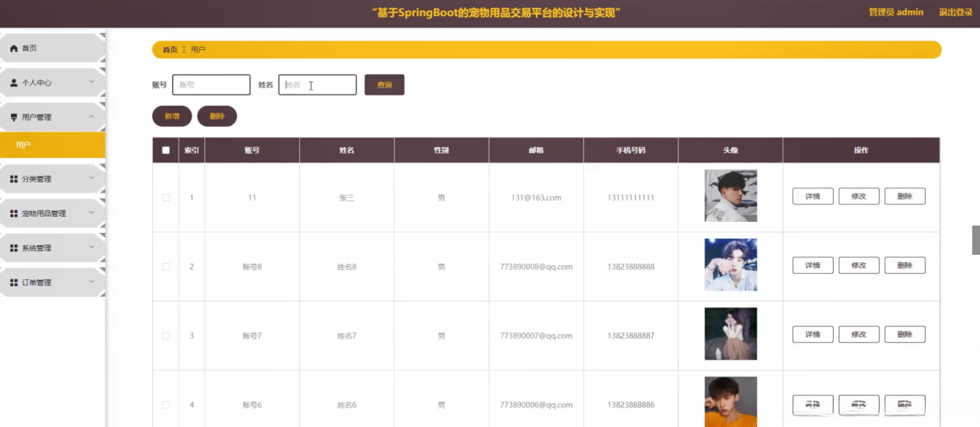The image size is (980, 427).
Task: Click the email cell 773890007@qq.com
Action: [536, 335]
